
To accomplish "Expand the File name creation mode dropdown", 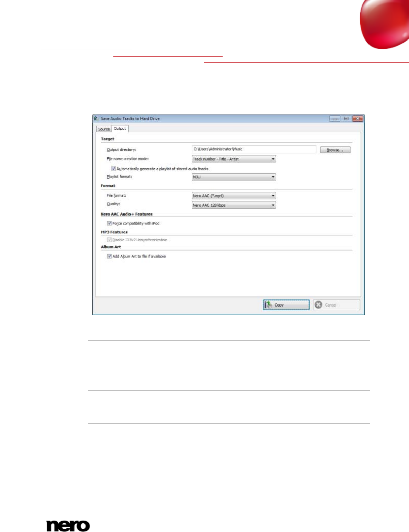I will pos(234,159).
